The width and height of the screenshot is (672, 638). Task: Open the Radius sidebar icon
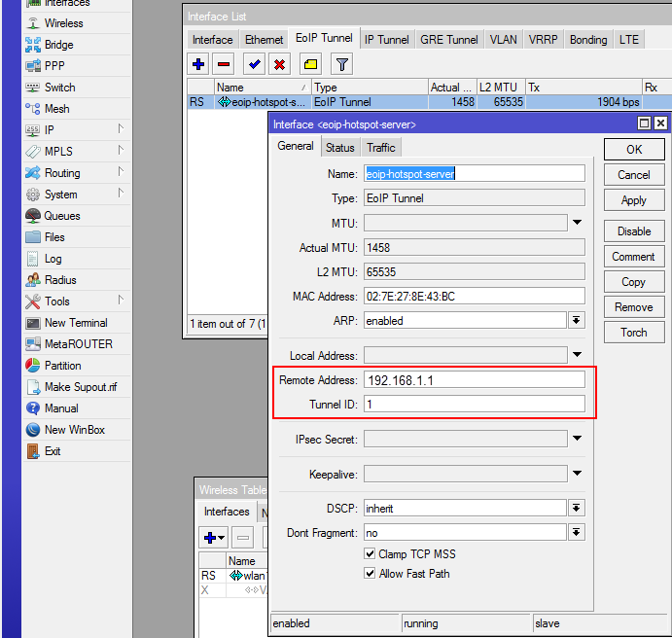pyautogui.click(x=33, y=280)
